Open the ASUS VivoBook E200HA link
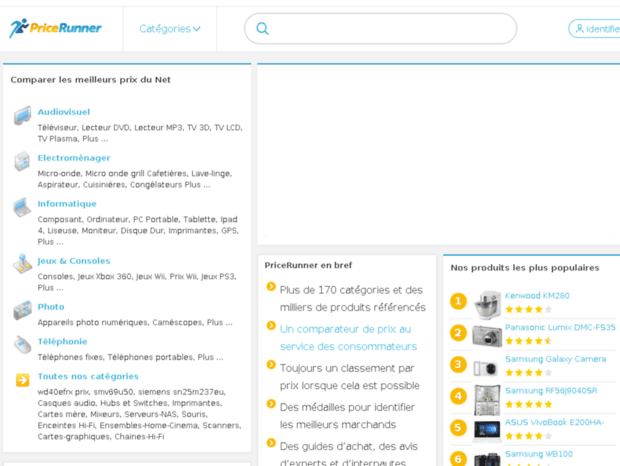 tap(554, 422)
